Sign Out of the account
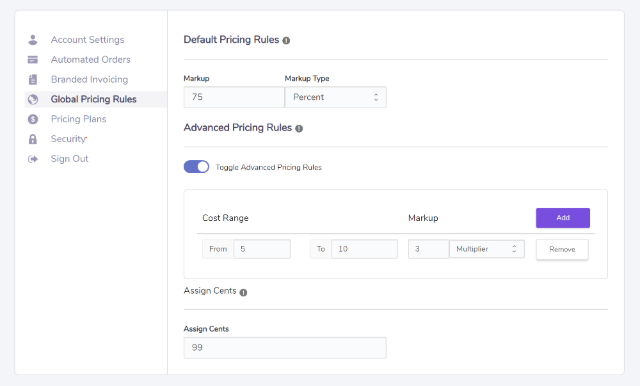Viewport: 640px width, 386px height. [x=69, y=159]
